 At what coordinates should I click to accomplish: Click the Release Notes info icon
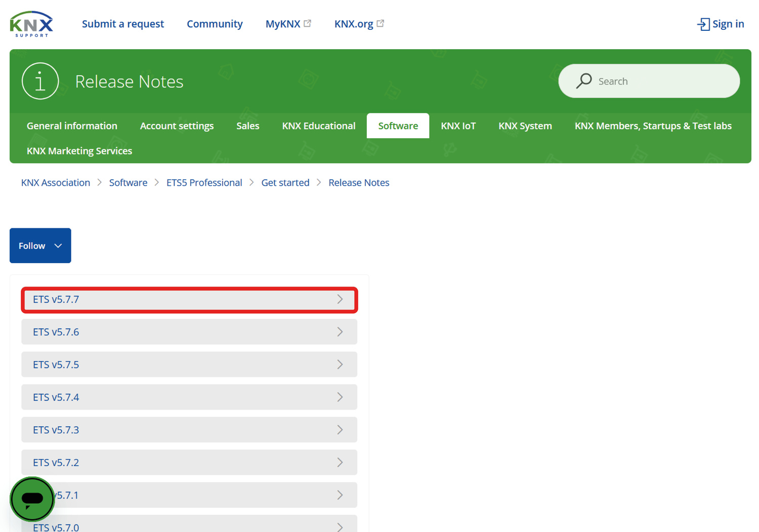click(x=40, y=81)
